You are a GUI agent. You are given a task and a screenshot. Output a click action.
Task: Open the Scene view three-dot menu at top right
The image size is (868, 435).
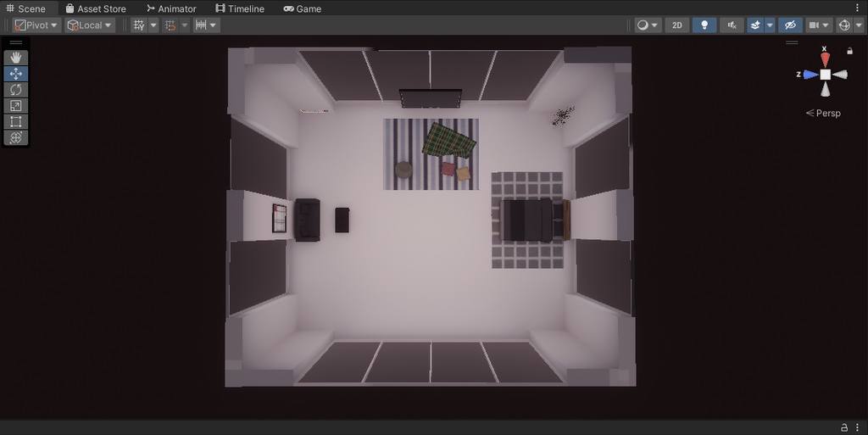(x=858, y=8)
